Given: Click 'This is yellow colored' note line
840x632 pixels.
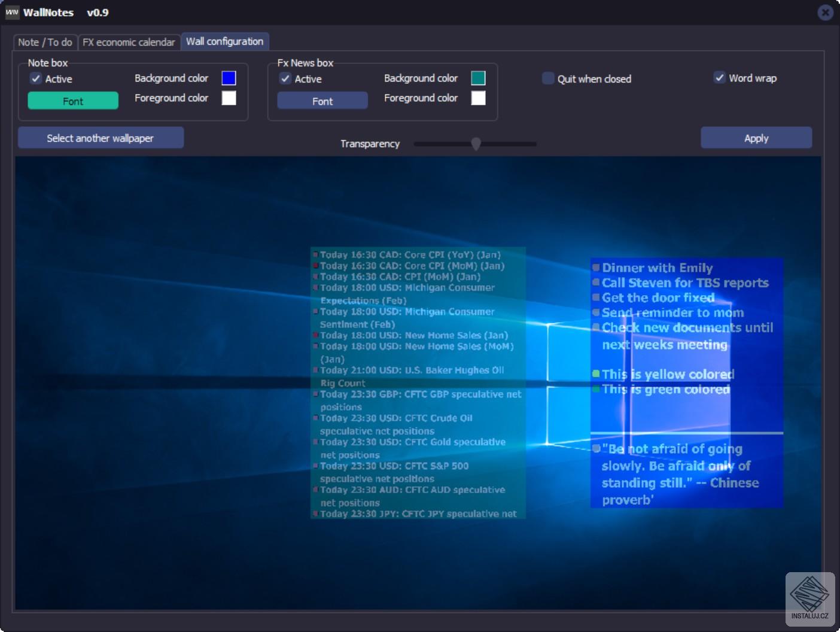Looking at the screenshot, I should click(x=668, y=374).
